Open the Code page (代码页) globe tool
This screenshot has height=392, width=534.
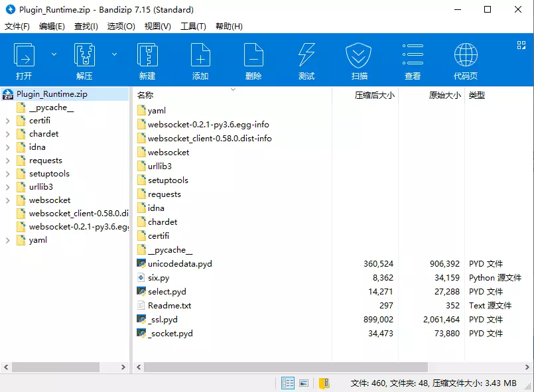[466, 61]
